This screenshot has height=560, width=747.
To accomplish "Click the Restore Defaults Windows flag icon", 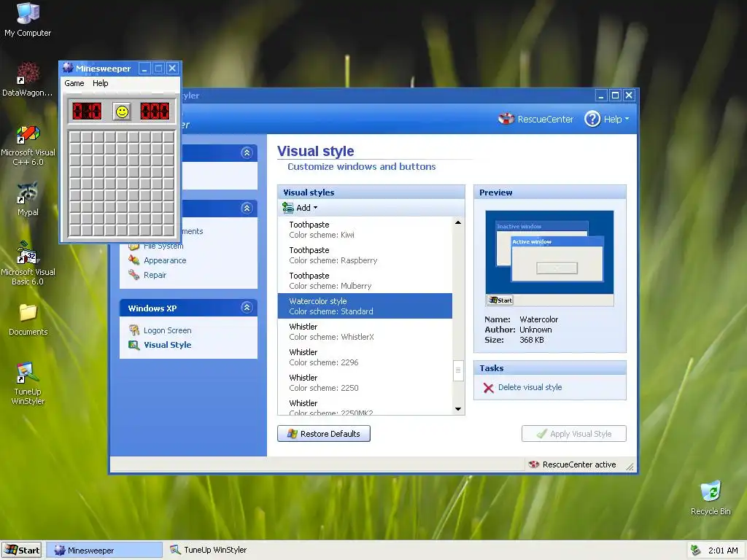I will pos(292,434).
